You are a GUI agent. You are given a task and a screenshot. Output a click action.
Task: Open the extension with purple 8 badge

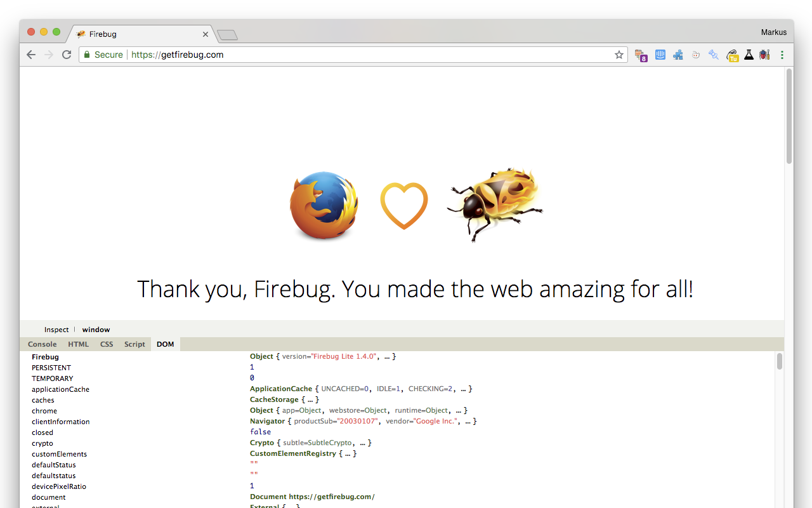641,55
